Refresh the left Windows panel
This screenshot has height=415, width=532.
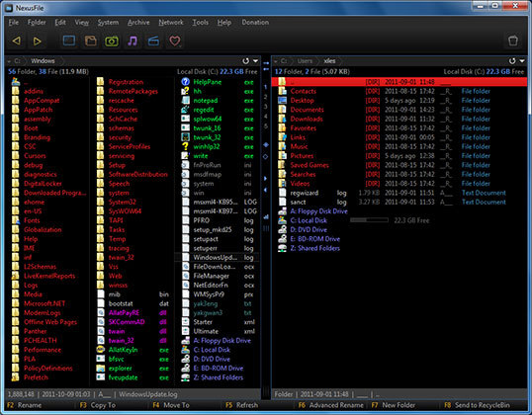246,61
